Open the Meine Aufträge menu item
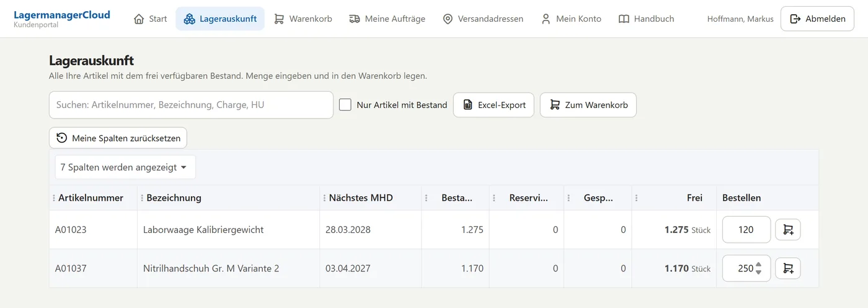The image size is (868, 308). 387,19
